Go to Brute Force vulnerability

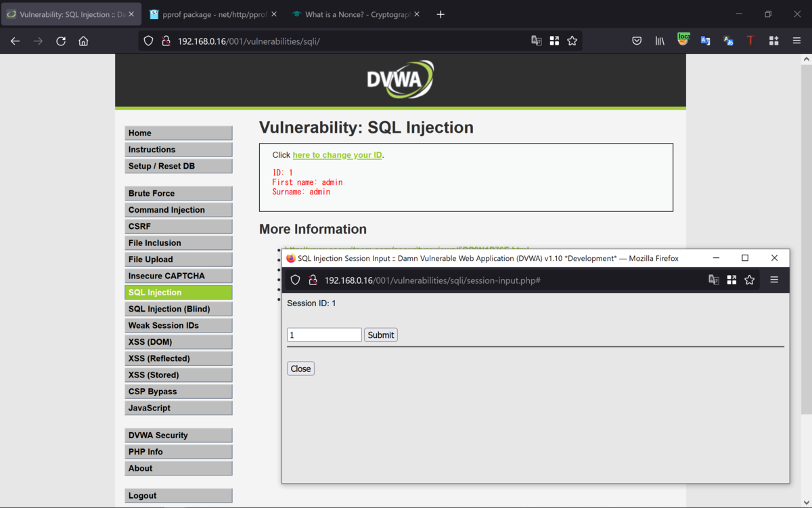tap(179, 194)
